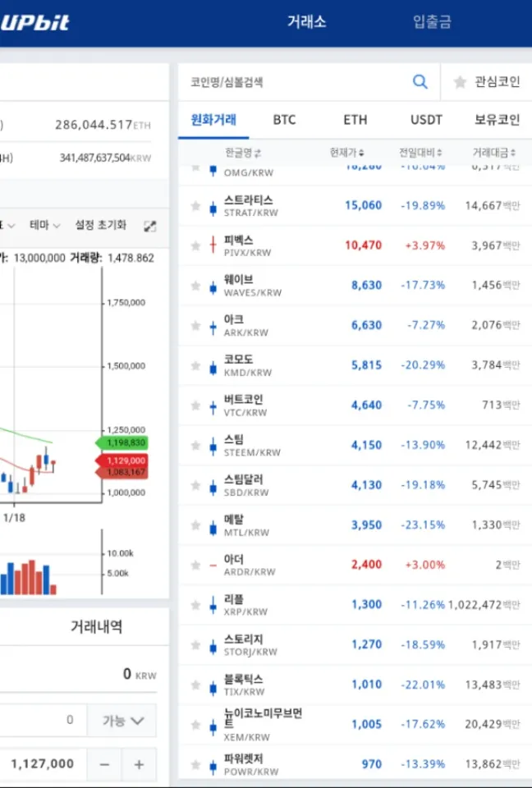Select the 스팀달러 SBD/KRW row
Screen dimensions: 532x788
click(355, 485)
